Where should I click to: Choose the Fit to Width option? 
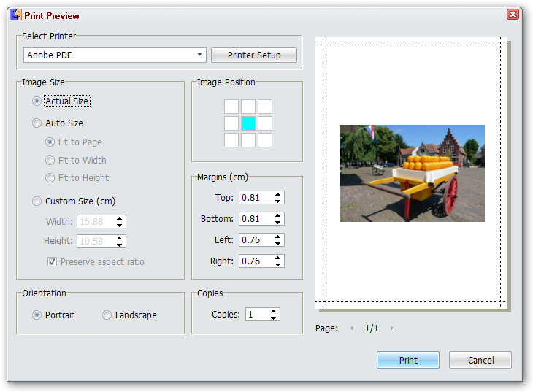coord(50,160)
